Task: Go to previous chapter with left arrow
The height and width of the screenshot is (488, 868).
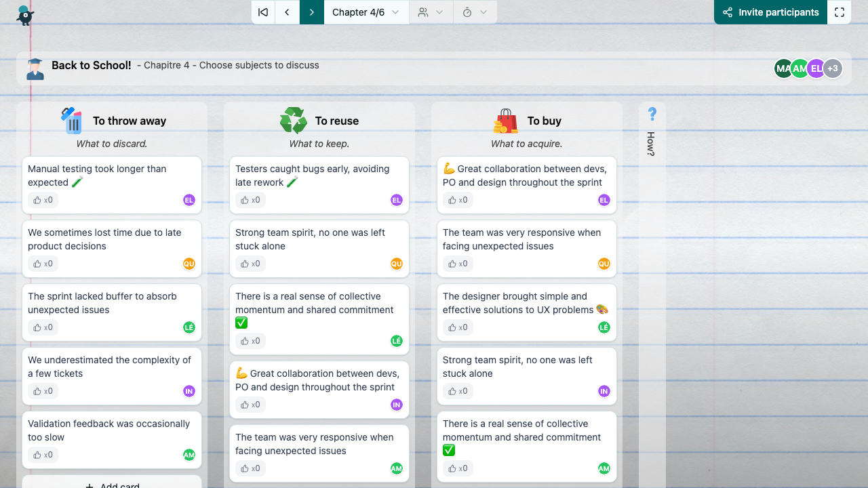Action: point(287,12)
